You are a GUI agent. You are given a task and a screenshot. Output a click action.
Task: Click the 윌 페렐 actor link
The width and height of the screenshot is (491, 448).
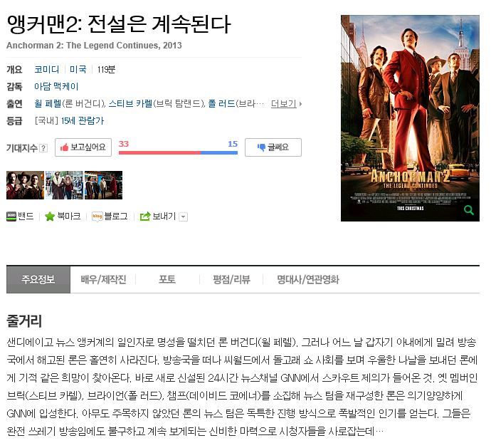pyautogui.click(x=48, y=104)
